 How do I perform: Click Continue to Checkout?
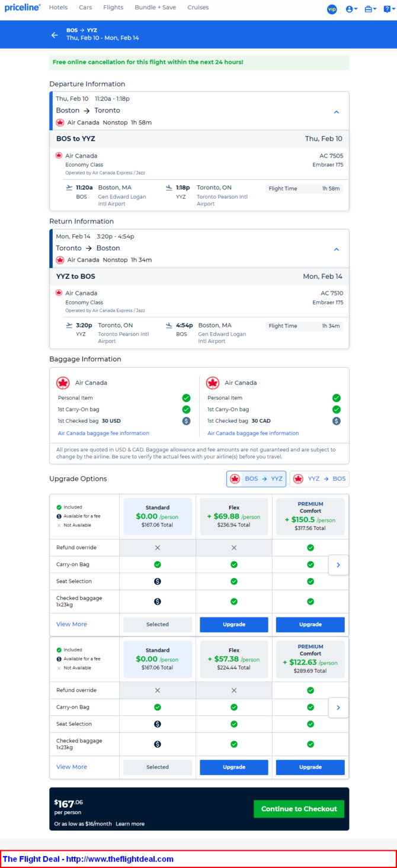[x=299, y=809]
